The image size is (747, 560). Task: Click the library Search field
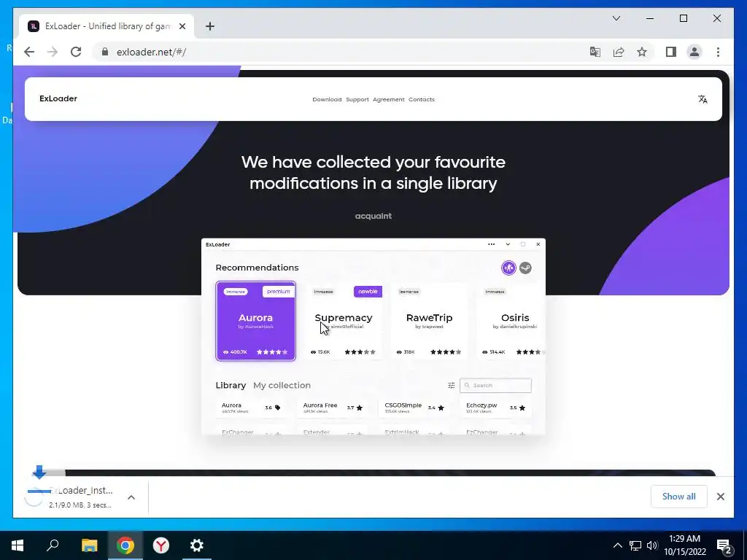click(x=495, y=385)
